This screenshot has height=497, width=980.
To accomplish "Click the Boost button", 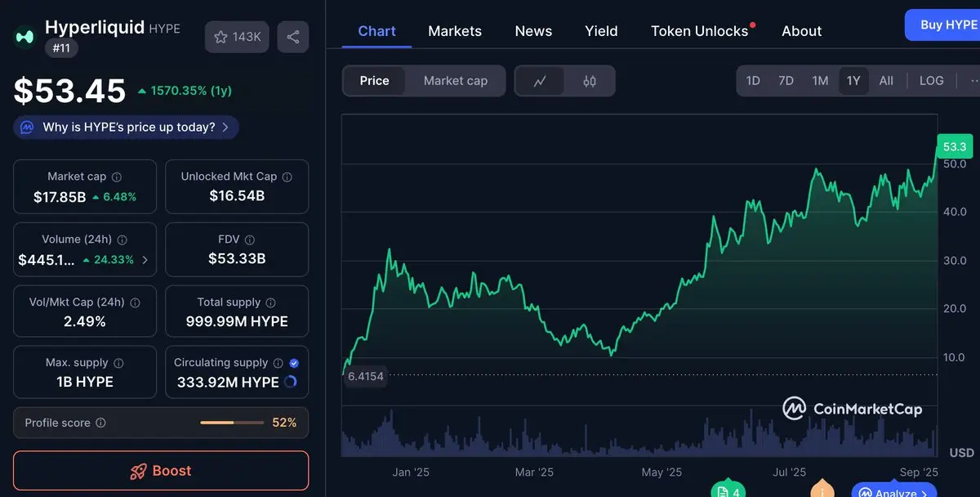I will (161, 472).
